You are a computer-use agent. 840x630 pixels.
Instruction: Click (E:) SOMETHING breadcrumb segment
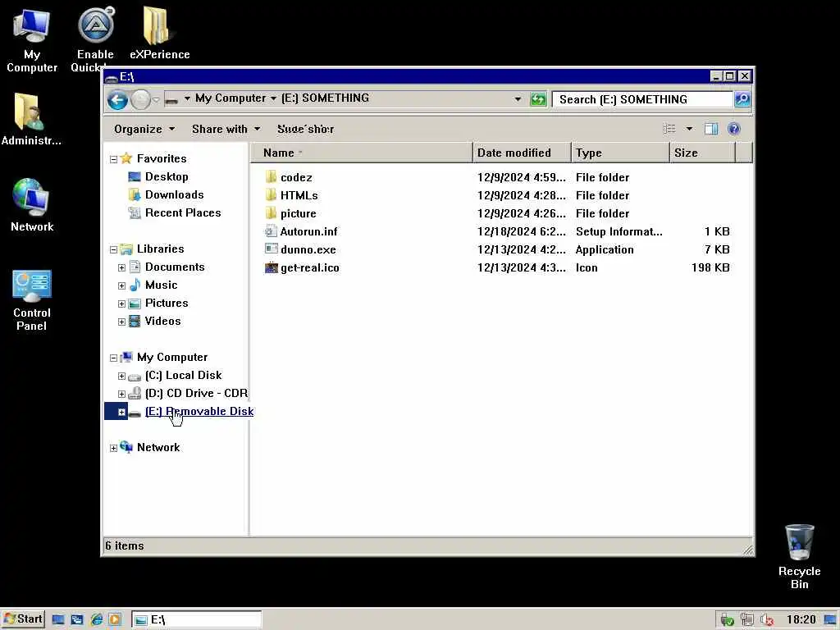coord(325,98)
